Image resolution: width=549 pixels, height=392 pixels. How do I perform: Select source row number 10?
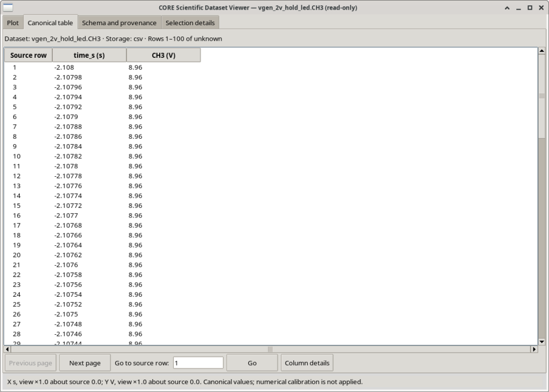[17, 156]
